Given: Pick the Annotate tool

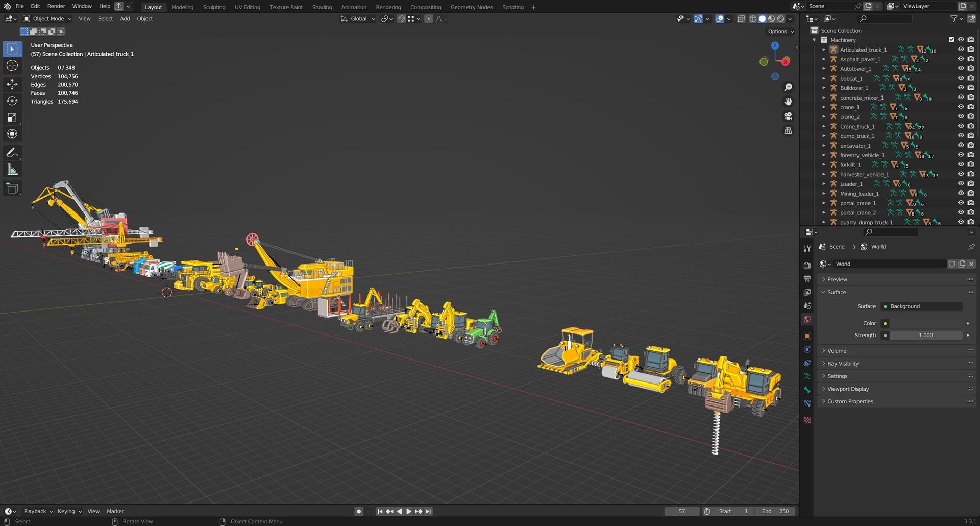Looking at the screenshot, I should 12,153.
